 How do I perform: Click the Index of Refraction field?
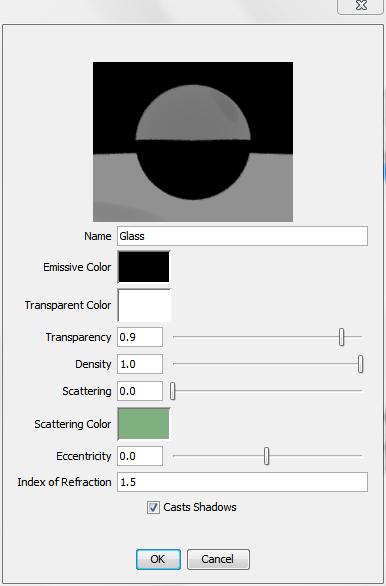(242, 482)
